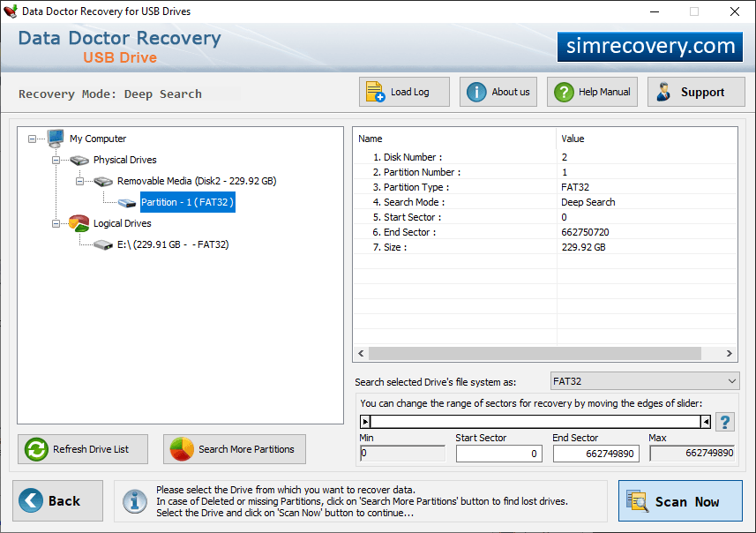Click the info icon beside instructions
The width and height of the screenshot is (756, 533).
click(134, 501)
